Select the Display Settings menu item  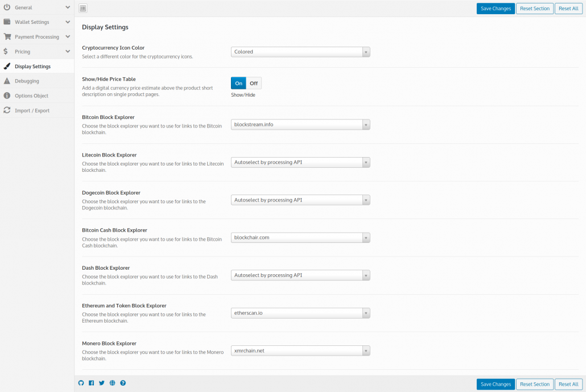(37, 66)
